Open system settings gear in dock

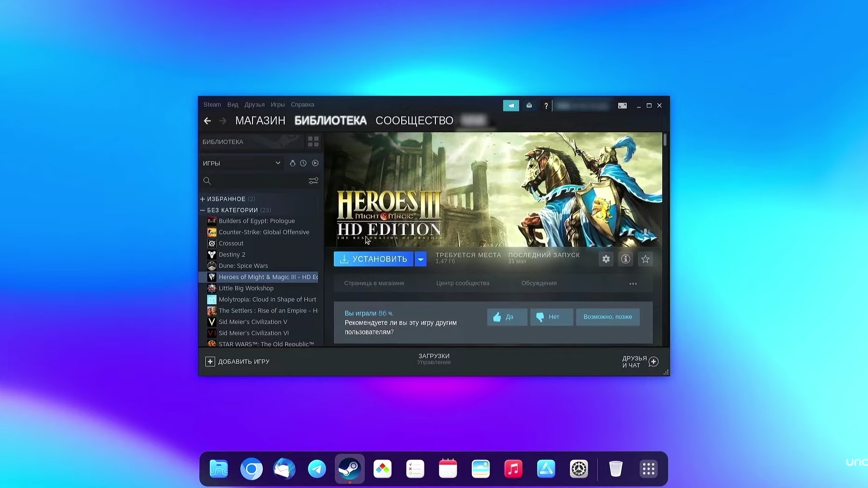(x=579, y=469)
